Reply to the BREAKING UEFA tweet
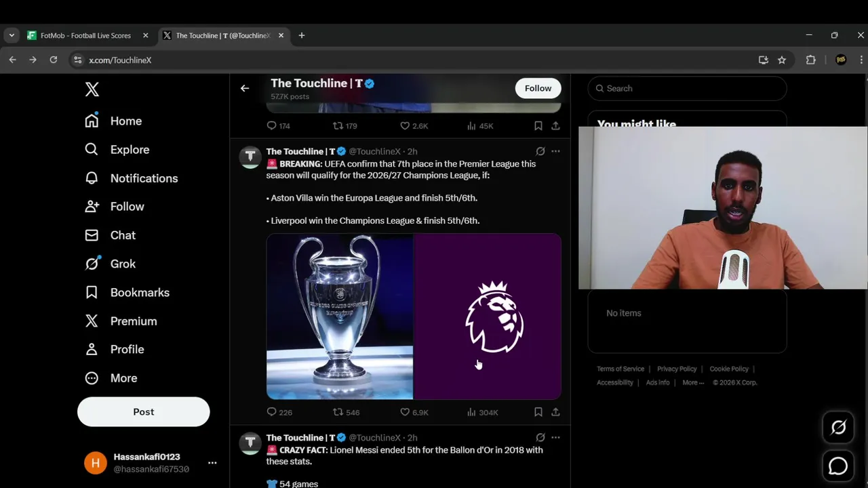 pos(271,412)
